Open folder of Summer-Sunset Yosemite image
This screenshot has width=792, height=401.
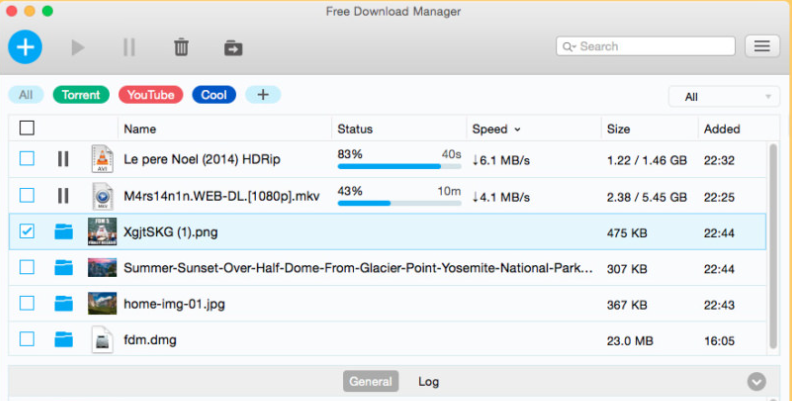point(64,268)
